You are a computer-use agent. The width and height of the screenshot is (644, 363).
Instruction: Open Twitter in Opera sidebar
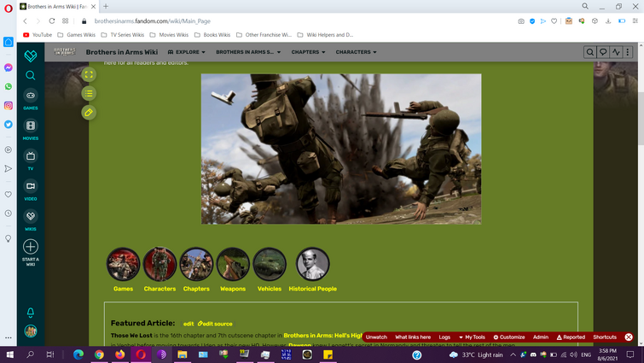[9, 125]
